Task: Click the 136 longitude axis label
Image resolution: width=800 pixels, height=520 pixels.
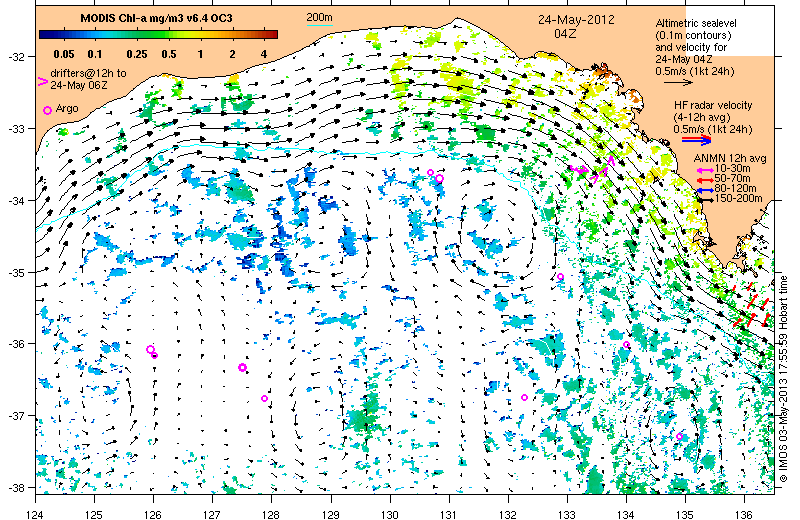Action: (x=744, y=514)
